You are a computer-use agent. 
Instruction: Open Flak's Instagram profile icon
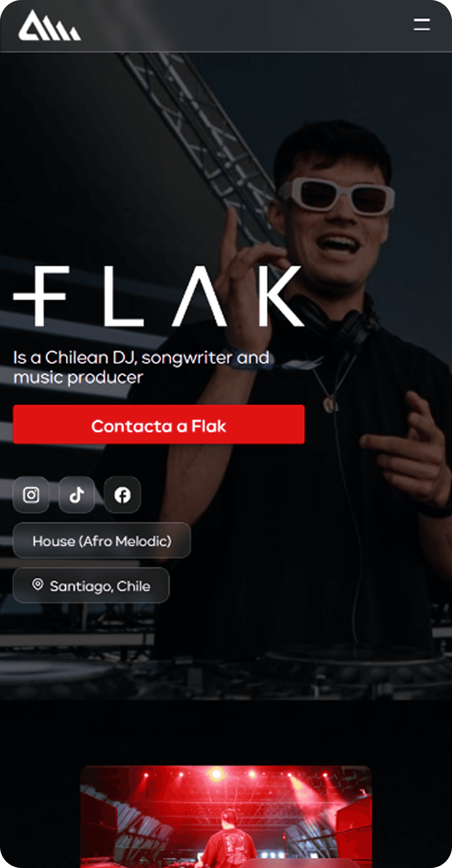[x=31, y=495]
